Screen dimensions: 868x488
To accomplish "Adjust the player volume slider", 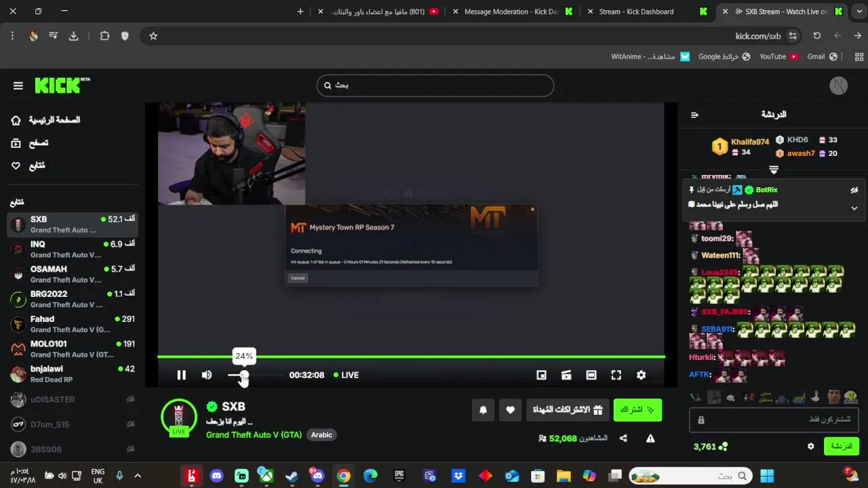I will pos(256,375).
